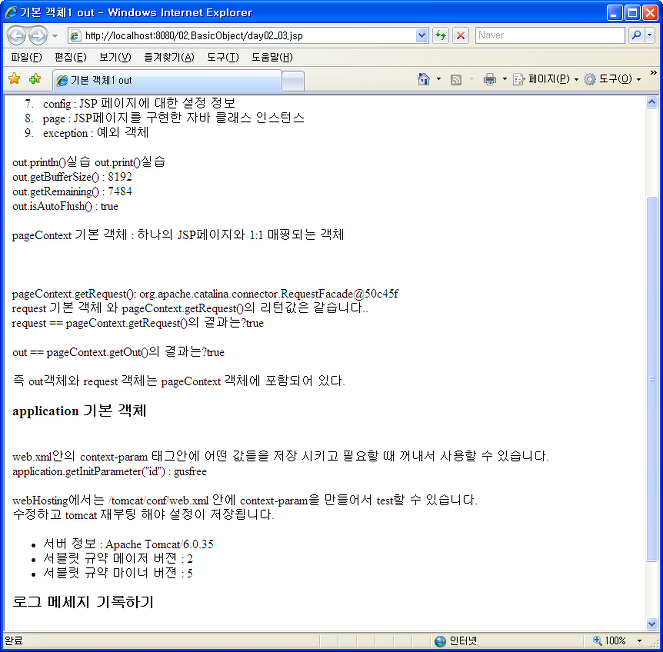Open the 파일(F) menu
This screenshot has height=652, width=663.
[27, 57]
